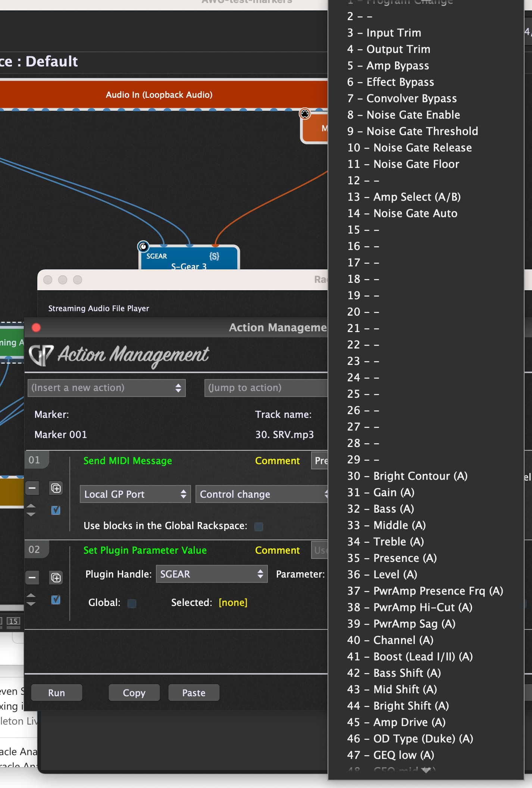Choose 11 – Noise Gate Floor
Image resolution: width=532 pixels, height=788 pixels.
(x=426, y=164)
